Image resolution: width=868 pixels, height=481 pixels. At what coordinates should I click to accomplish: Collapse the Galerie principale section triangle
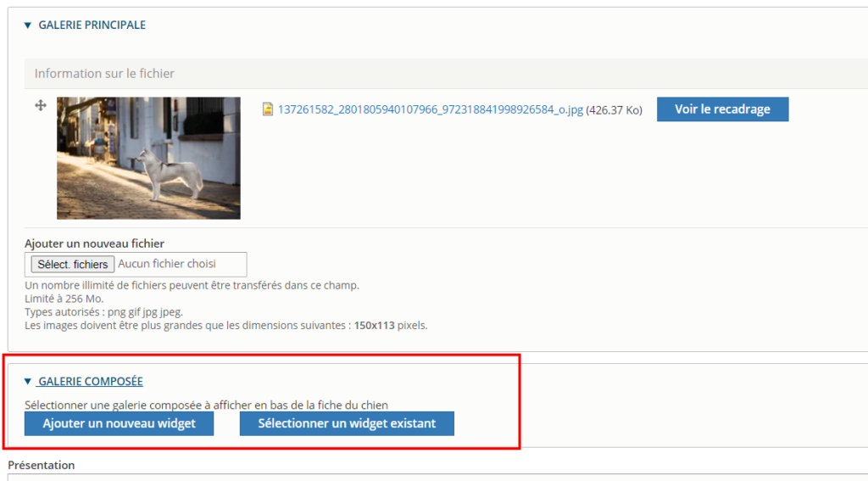tap(28, 25)
